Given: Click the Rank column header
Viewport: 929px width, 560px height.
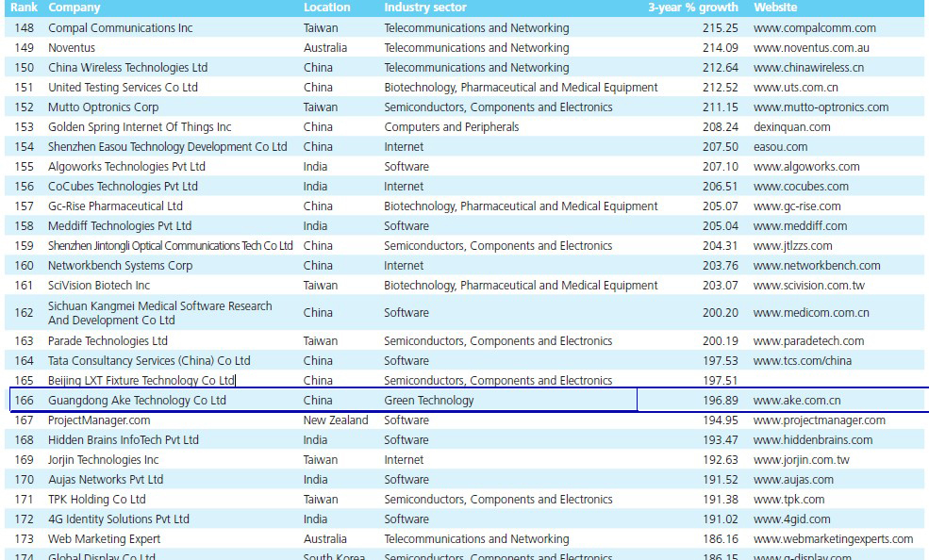Looking at the screenshot, I should (24, 8).
